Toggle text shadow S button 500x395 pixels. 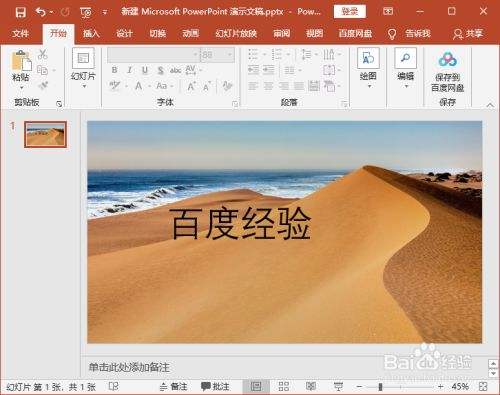161,70
